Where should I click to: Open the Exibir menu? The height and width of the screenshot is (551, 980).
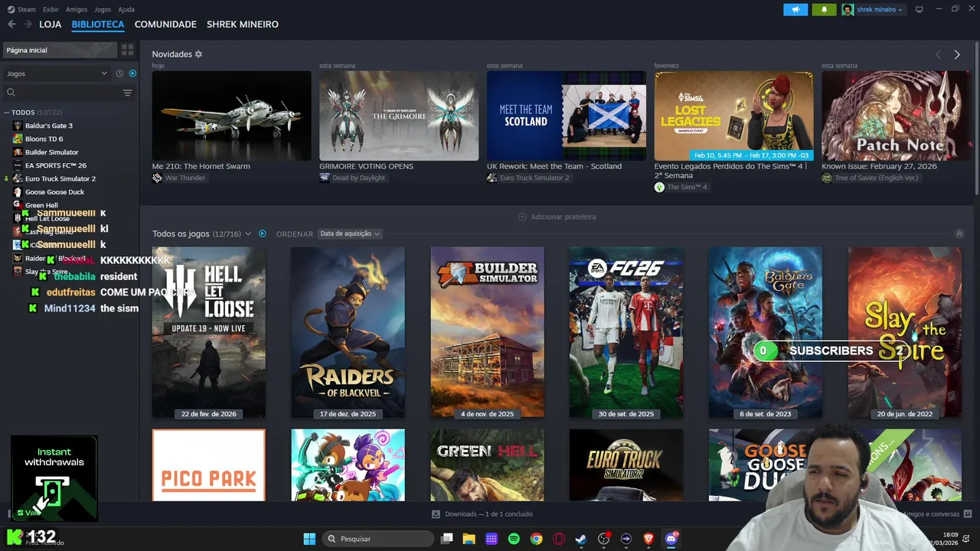point(51,9)
